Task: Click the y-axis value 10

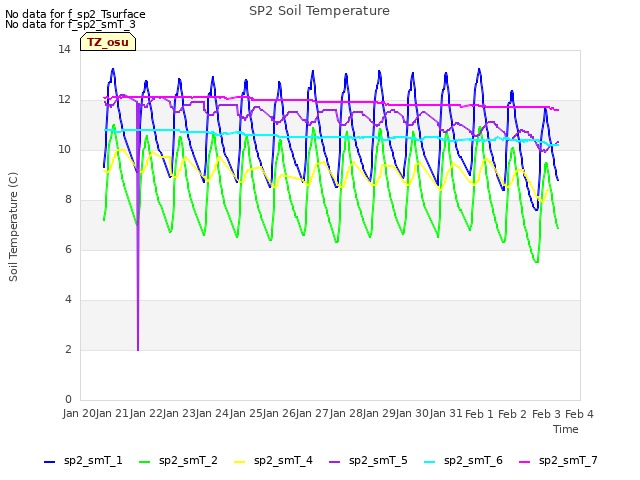Action: tap(64, 150)
